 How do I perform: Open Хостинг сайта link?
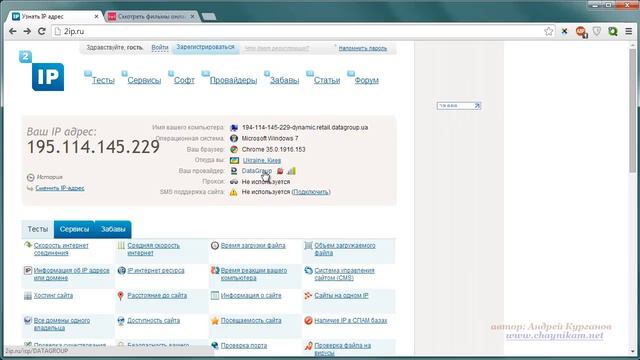53,295
